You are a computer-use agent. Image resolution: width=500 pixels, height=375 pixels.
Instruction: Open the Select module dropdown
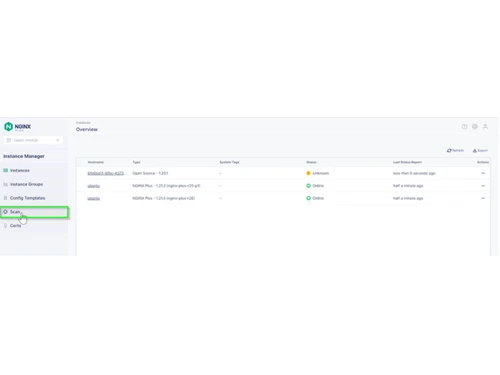coord(33,140)
